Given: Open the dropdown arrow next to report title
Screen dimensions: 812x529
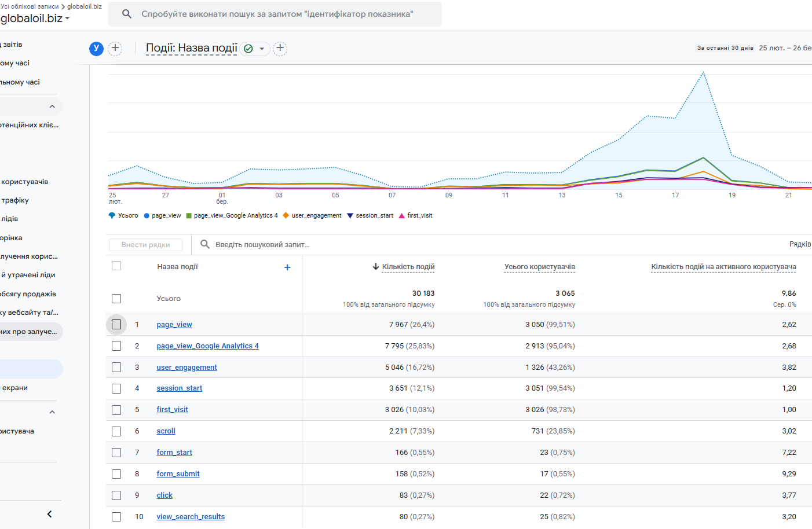Looking at the screenshot, I should pos(262,49).
